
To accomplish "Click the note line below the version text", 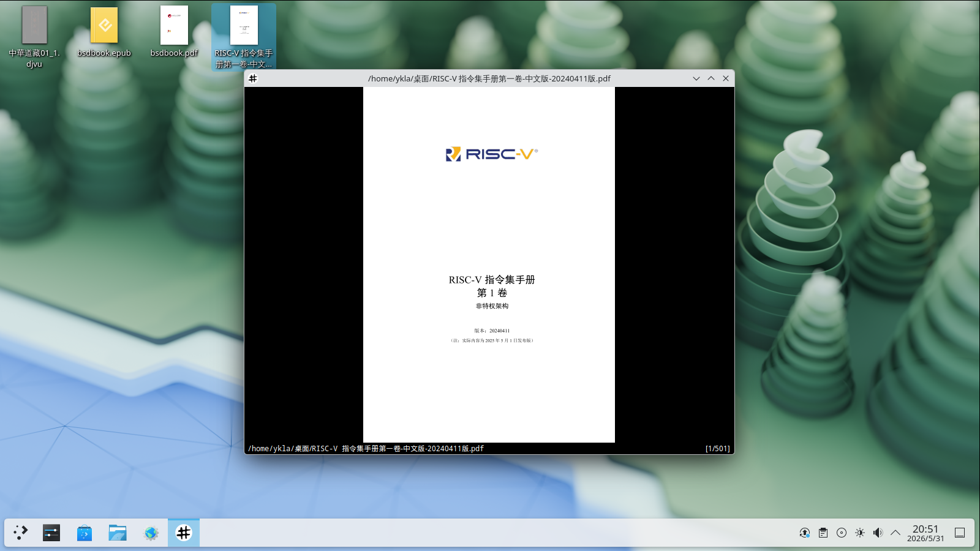I will tap(492, 340).
